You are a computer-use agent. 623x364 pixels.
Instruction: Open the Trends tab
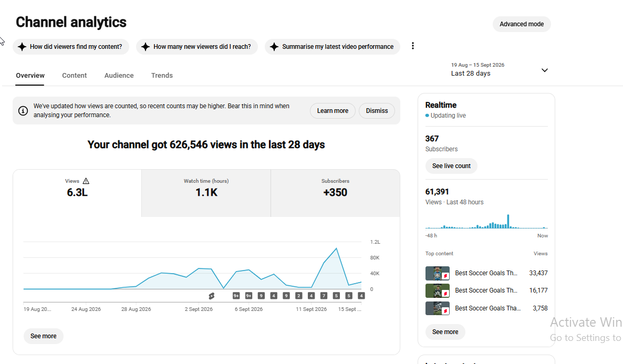(x=162, y=76)
